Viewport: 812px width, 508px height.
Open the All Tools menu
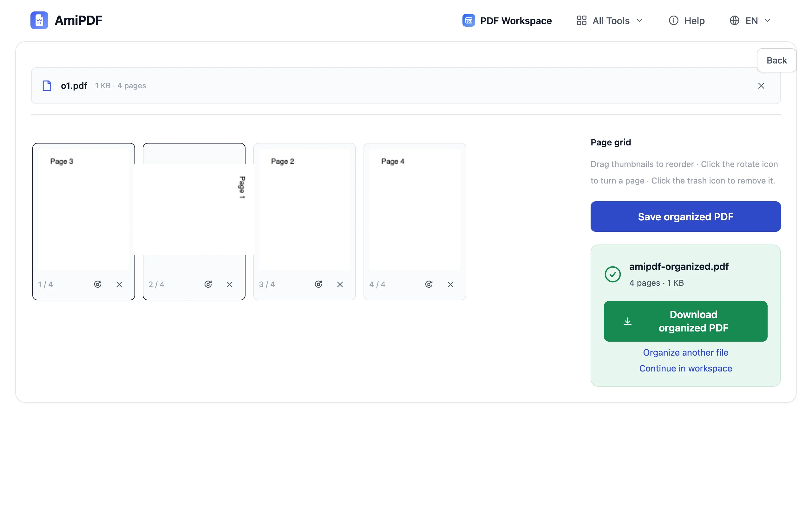tap(610, 21)
